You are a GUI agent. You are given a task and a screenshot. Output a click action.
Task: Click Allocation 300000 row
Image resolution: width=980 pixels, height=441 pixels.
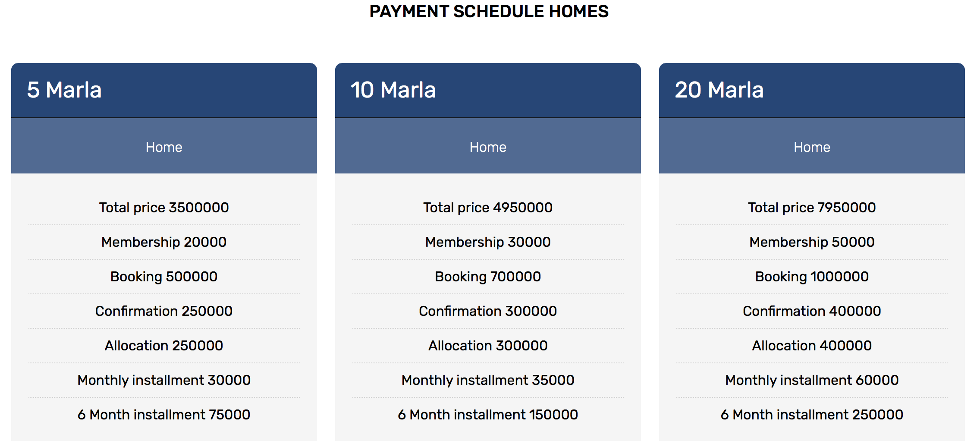pos(488,346)
